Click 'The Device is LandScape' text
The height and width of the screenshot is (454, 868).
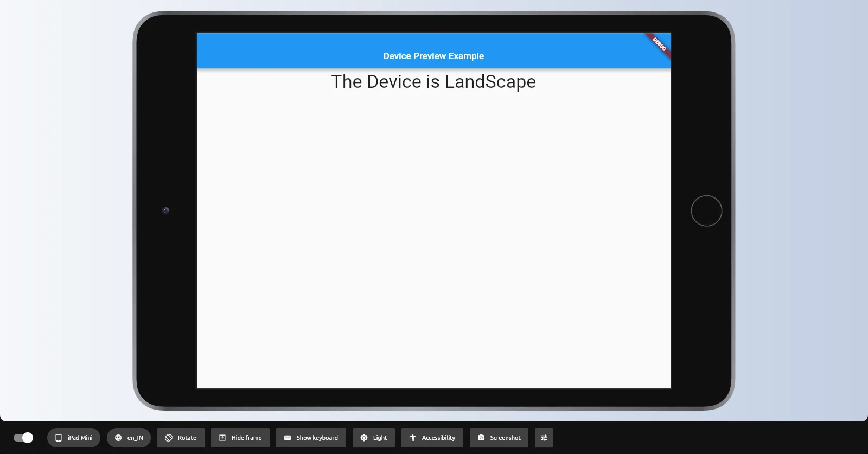tap(433, 82)
